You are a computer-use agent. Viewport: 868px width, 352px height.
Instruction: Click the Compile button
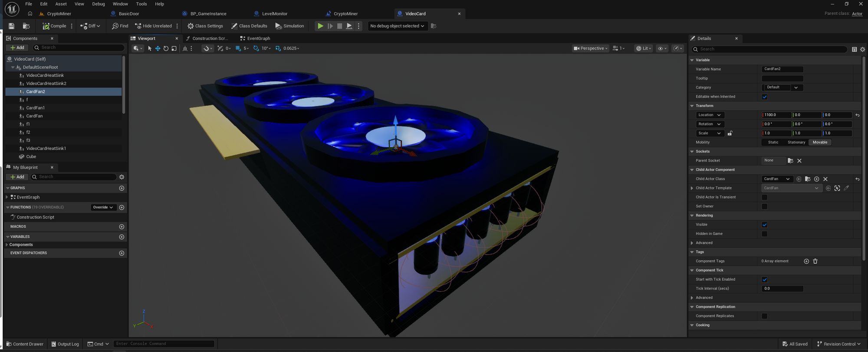(54, 26)
